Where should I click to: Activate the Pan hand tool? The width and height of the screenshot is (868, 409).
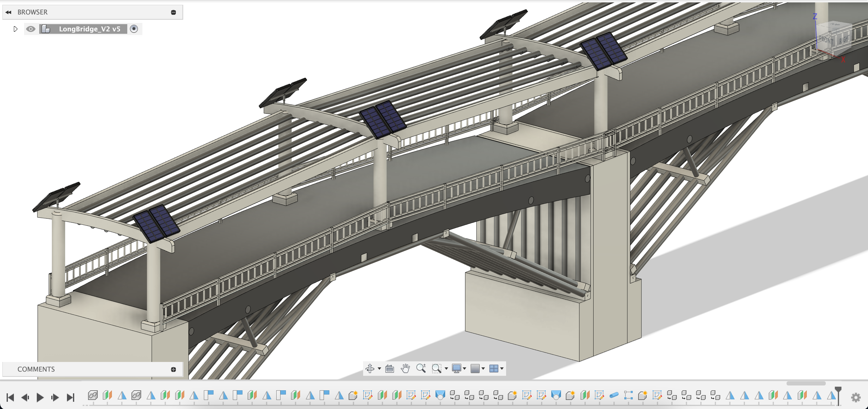pos(405,368)
